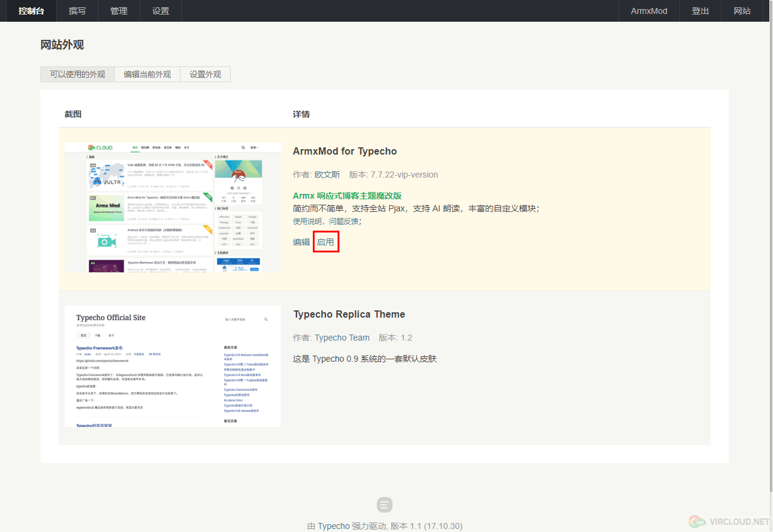Screen dimensions: 773x532
Task: Switch to 设置外观 tab
Action: pyautogui.click(x=205, y=74)
